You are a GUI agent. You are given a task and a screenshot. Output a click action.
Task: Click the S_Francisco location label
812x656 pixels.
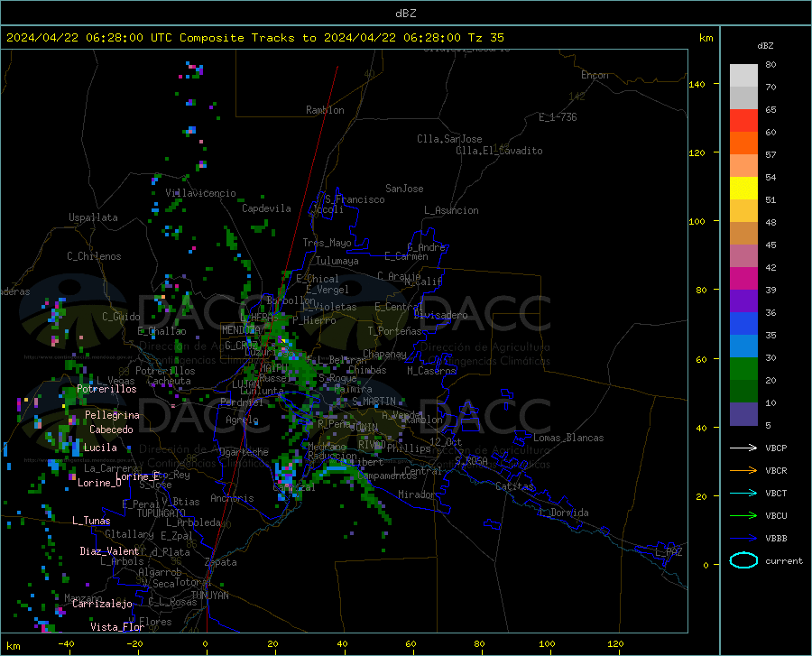point(355,199)
